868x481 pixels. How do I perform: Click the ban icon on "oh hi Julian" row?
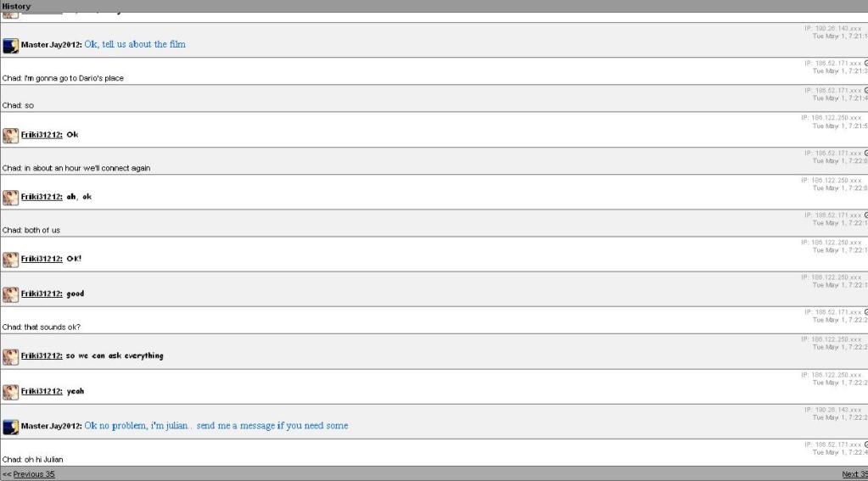(865, 445)
